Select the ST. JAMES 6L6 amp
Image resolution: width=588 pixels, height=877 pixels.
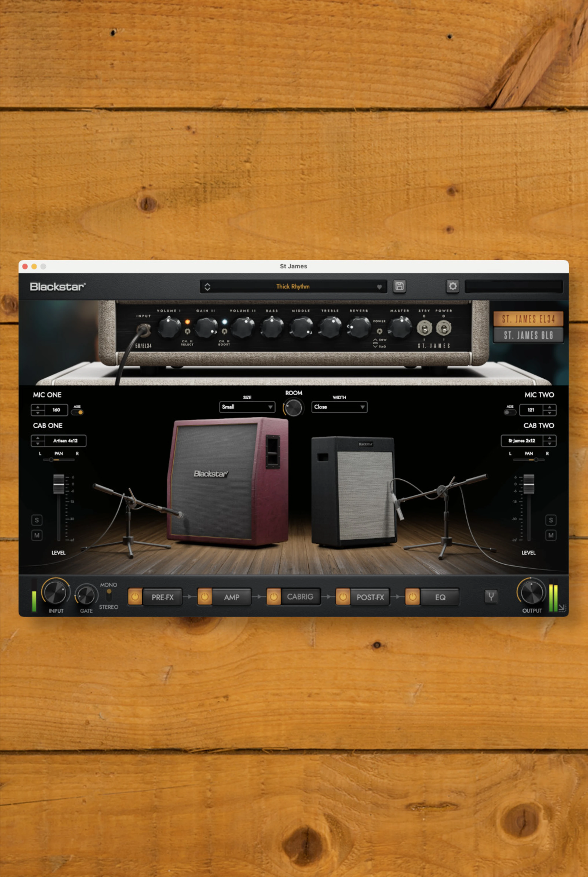(528, 335)
